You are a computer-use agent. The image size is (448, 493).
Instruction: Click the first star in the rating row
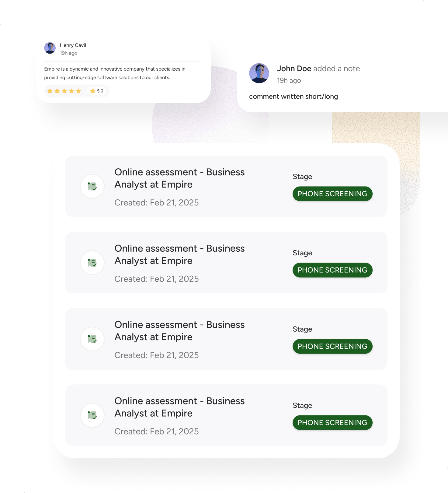coord(50,91)
